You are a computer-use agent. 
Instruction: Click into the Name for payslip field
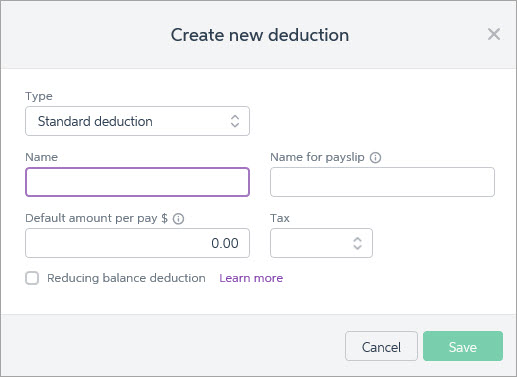(x=382, y=182)
